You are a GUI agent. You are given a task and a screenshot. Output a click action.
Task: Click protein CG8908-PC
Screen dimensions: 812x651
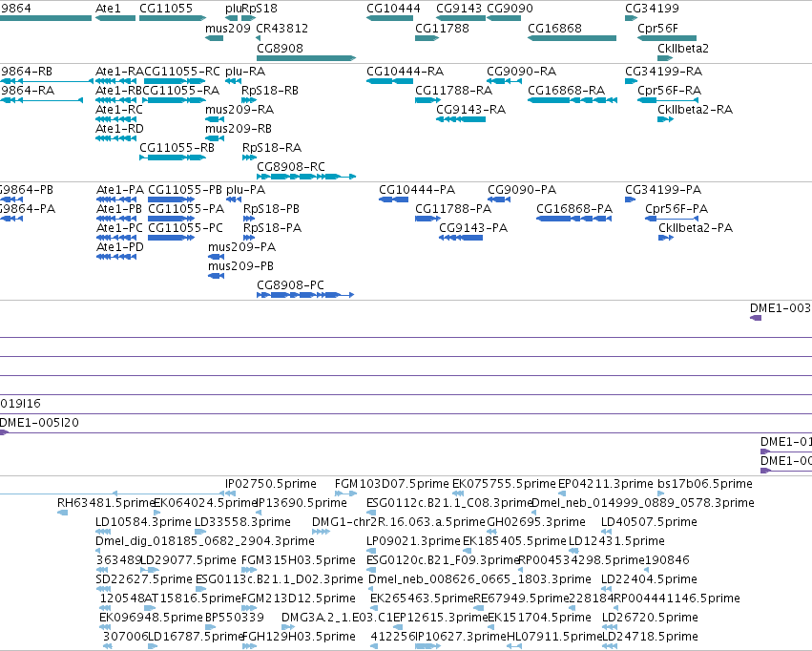pyautogui.click(x=290, y=285)
